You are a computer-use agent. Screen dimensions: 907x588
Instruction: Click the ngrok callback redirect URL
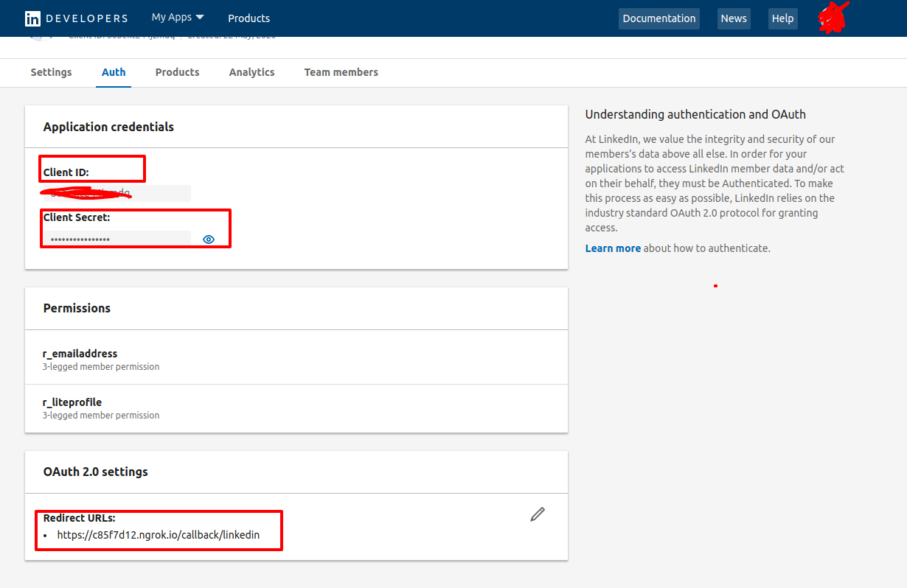click(159, 535)
